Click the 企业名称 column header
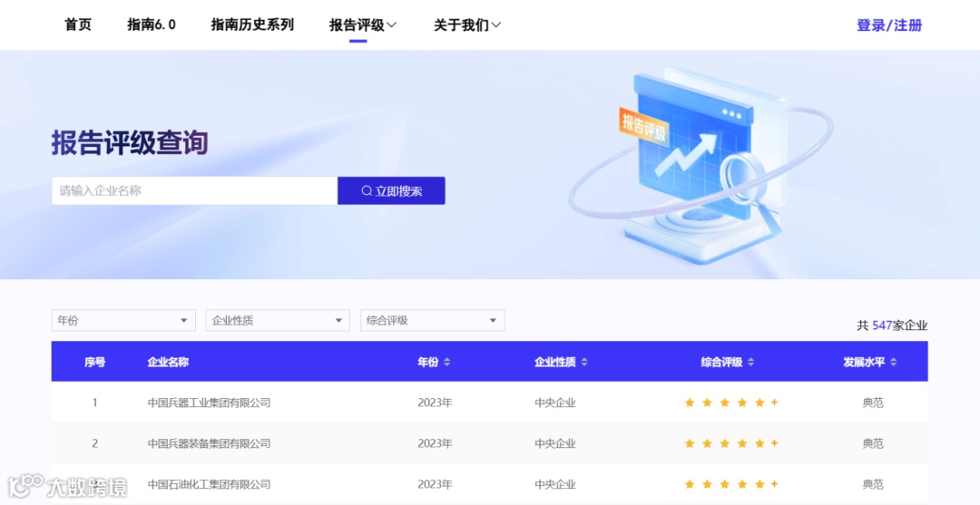Viewport: 980px width, 505px height. (x=168, y=362)
